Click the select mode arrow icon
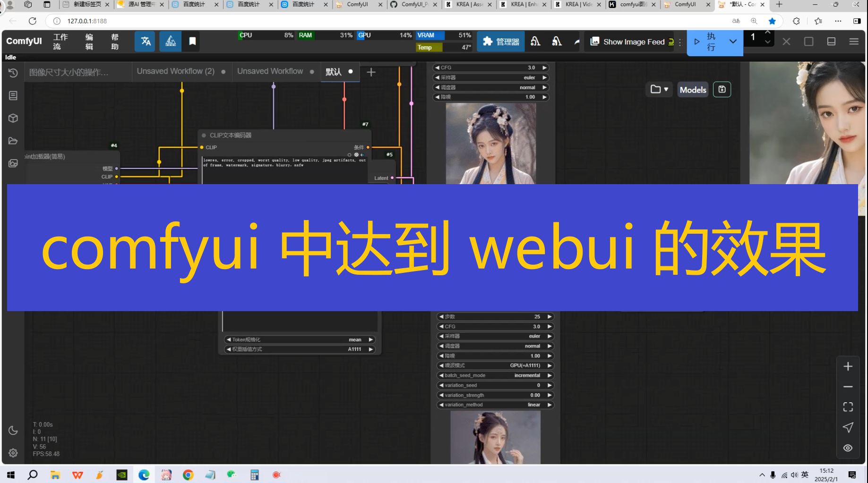Viewport: 868px width, 483px height. point(848,427)
